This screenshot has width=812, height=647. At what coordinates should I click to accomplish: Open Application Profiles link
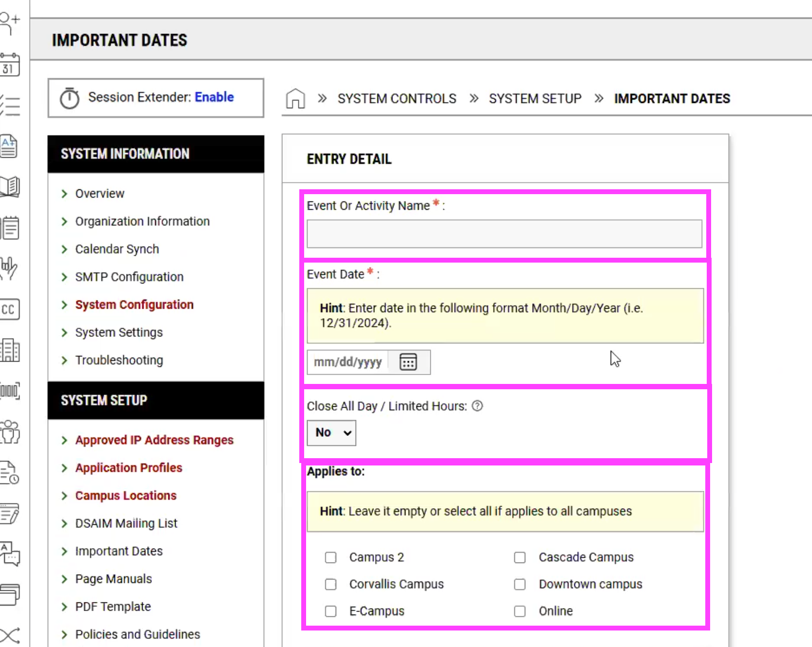(129, 467)
